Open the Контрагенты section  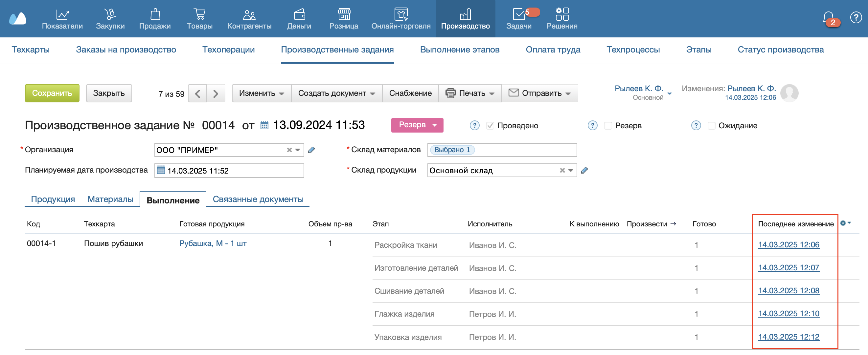[249, 19]
